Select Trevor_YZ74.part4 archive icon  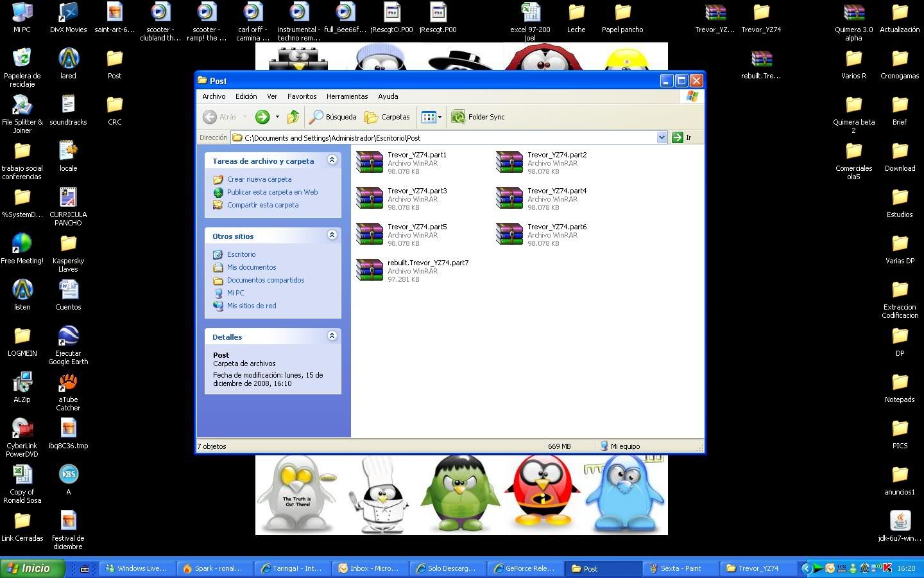[x=509, y=198]
